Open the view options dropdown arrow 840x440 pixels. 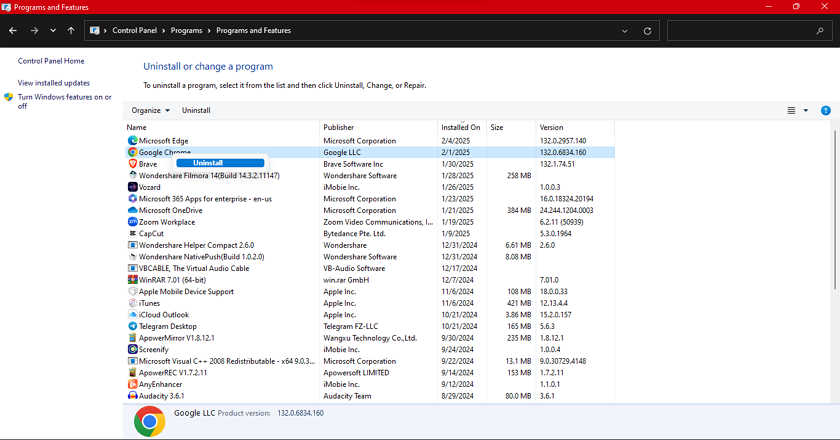pos(806,110)
